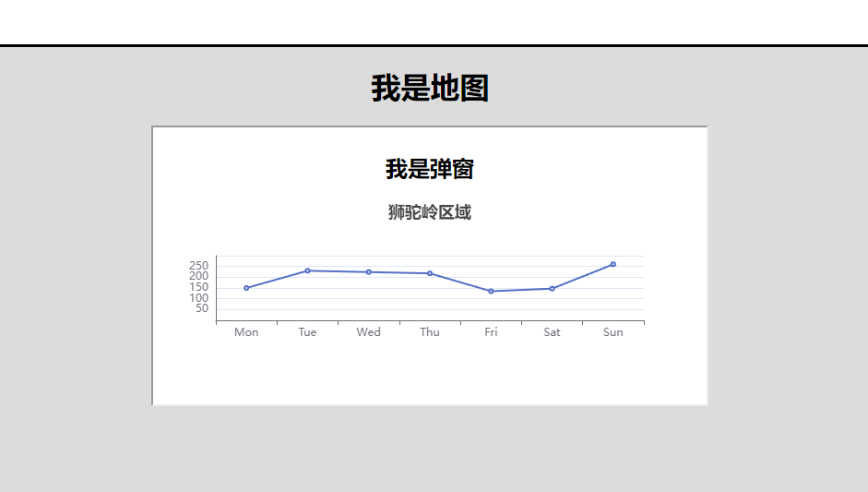
Task: Click the Tue data point on the line chart
Action: [308, 271]
